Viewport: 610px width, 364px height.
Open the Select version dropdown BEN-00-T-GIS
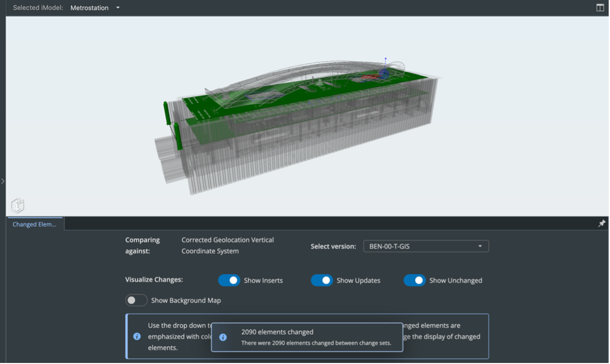(x=426, y=246)
